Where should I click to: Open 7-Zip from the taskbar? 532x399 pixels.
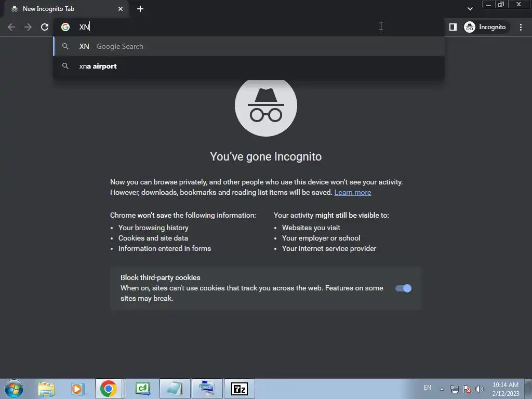[240, 389]
